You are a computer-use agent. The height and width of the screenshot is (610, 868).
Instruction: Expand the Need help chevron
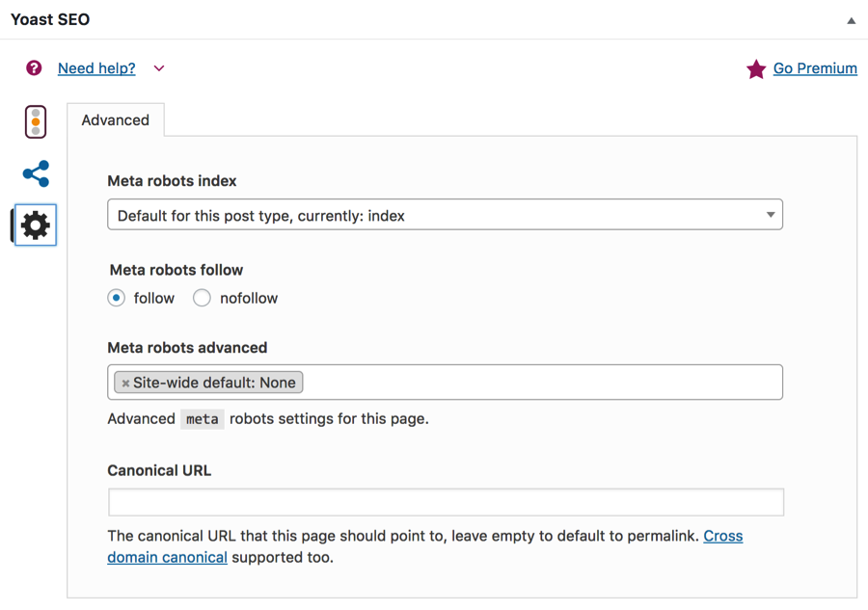pyautogui.click(x=159, y=68)
